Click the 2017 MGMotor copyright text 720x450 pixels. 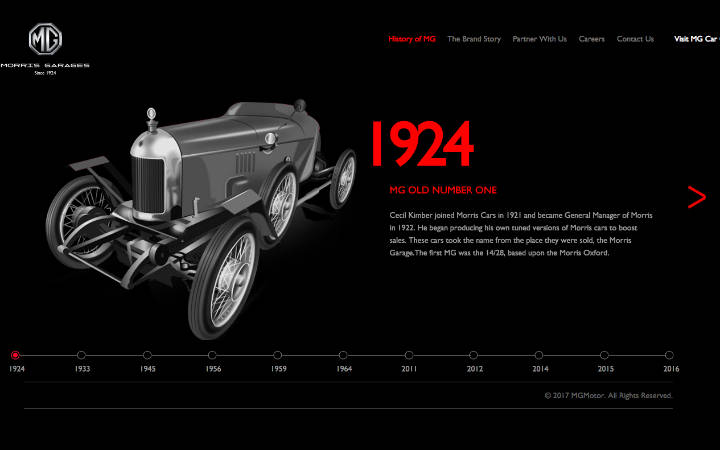[x=608, y=395]
